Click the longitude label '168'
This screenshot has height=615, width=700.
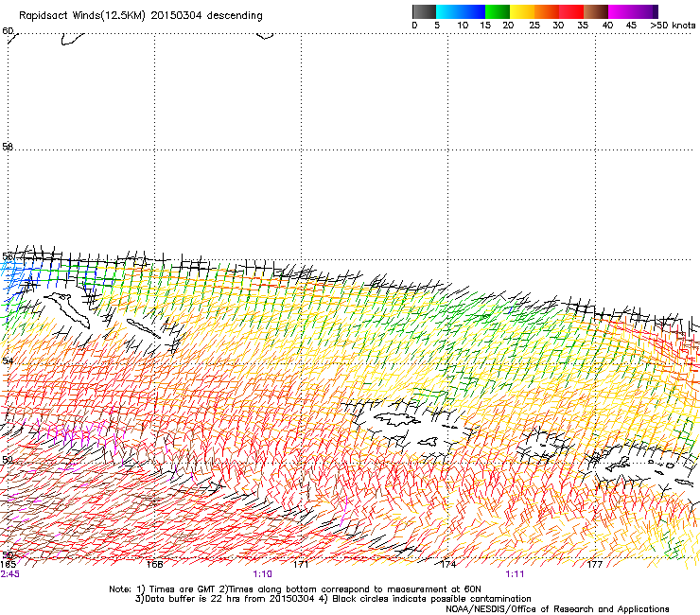coord(154,565)
